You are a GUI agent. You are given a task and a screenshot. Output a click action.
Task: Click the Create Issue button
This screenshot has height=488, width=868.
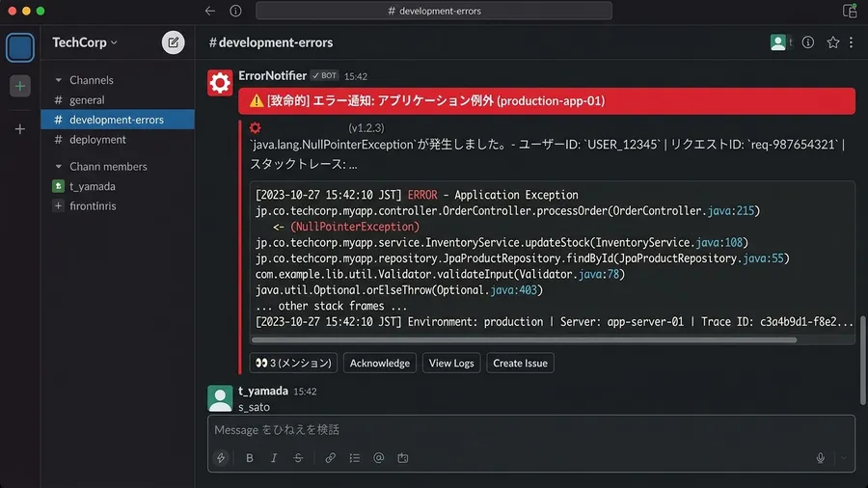click(x=520, y=364)
